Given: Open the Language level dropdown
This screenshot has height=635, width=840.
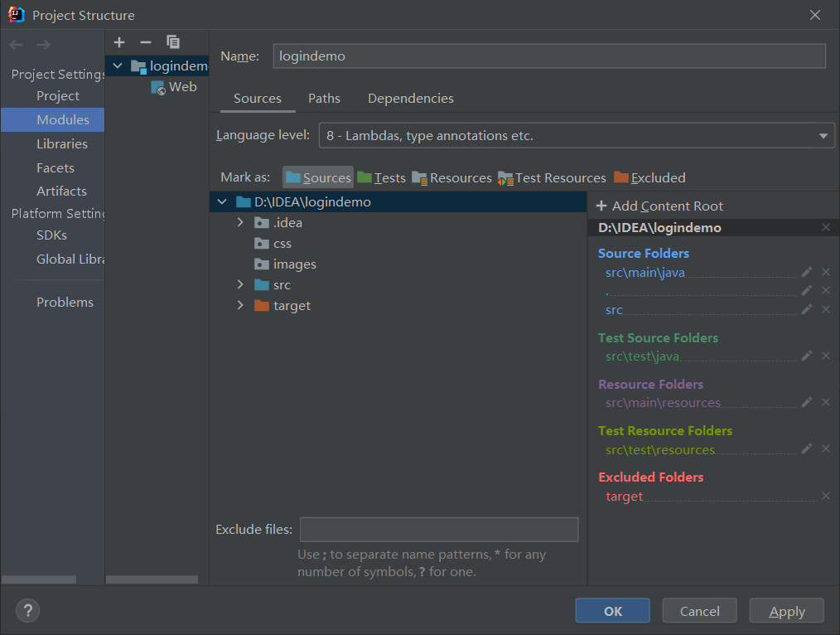Looking at the screenshot, I should 823,135.
